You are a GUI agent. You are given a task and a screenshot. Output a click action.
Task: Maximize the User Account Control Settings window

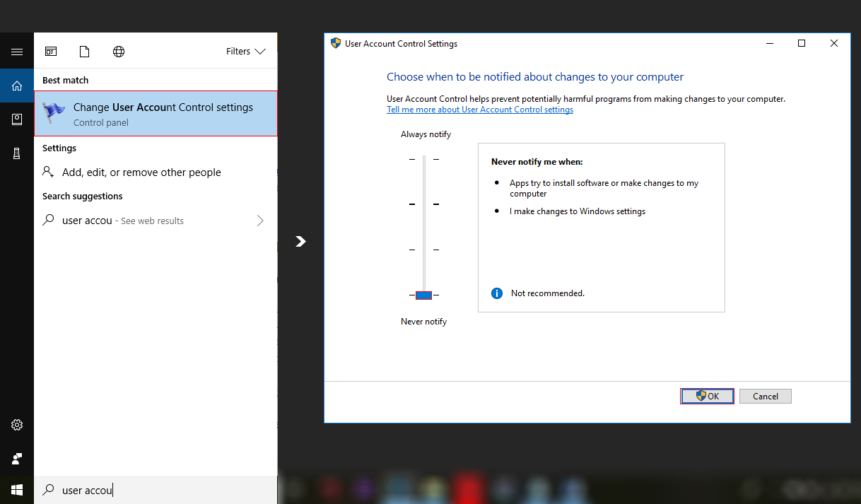tap(802, 43)
